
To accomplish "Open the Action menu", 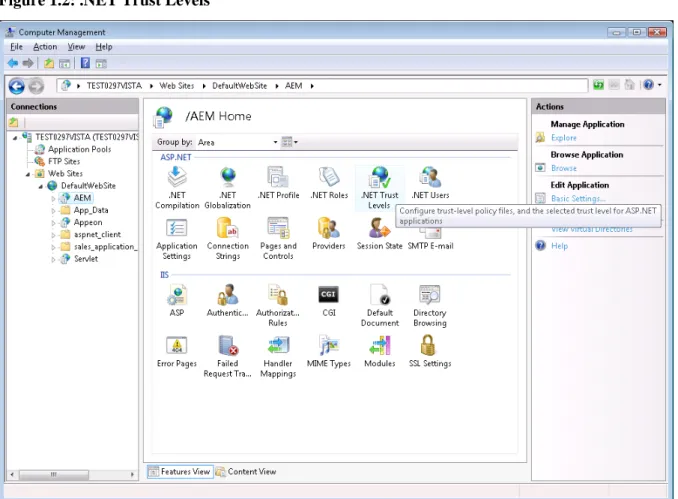I will [45, 47].
